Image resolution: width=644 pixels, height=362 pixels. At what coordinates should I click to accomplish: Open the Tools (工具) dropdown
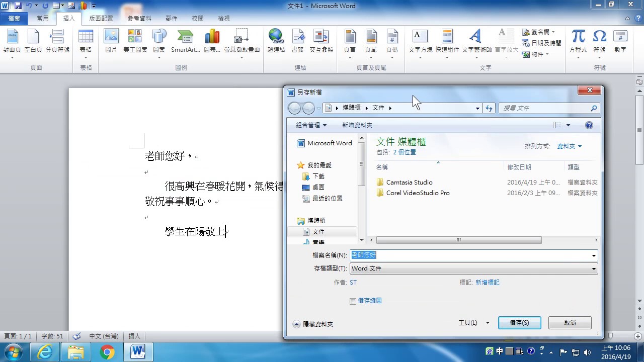pyautogui.click(x=474, y=323)
